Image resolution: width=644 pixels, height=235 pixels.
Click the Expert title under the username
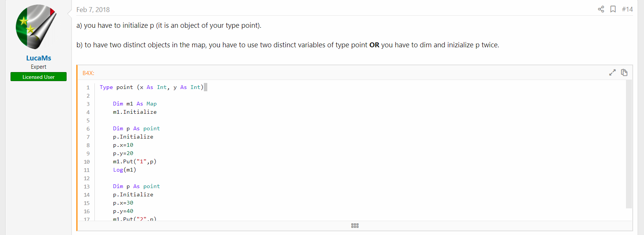pos(38,66)
